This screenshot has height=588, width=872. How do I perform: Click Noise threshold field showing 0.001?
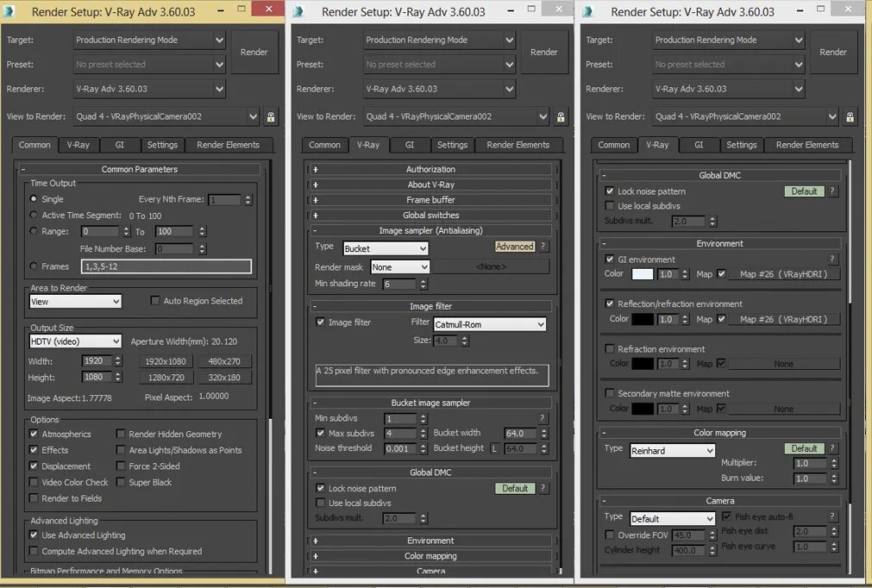tap(400, 448)
